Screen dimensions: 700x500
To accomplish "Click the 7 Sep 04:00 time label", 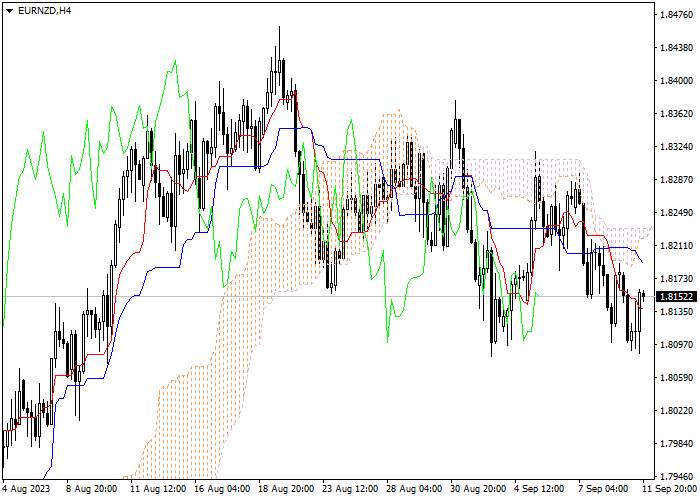I will tap(604, 489).
